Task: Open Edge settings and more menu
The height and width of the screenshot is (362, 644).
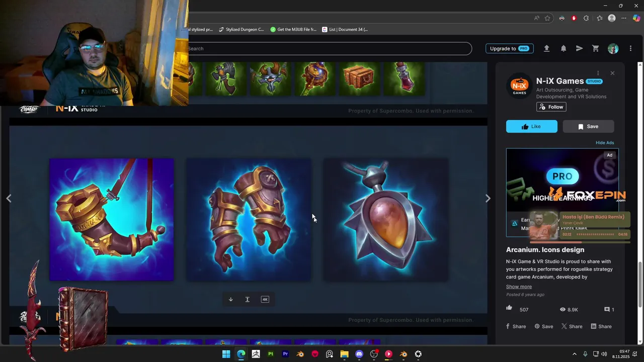Action: (624, 18)
